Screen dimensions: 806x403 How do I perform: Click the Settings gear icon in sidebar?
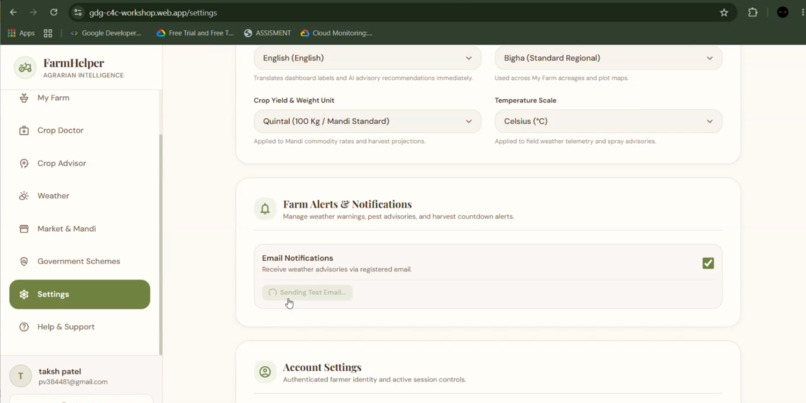(x=24, y=295)
